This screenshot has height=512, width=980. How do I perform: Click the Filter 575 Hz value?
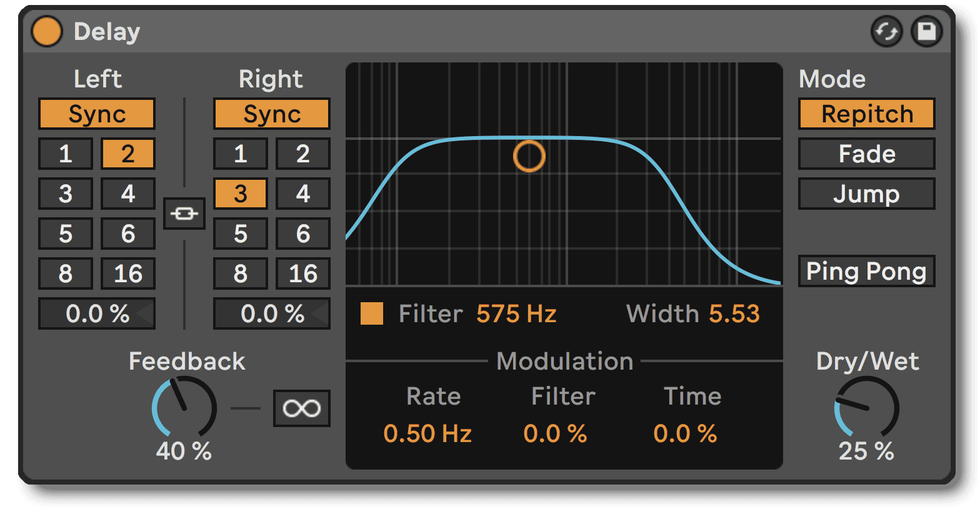tap(516, 313)
